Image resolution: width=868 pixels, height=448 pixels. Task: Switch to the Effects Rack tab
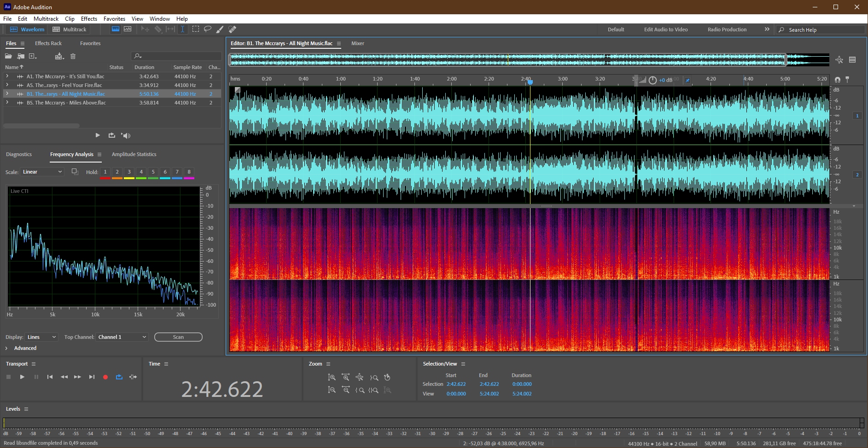(48, 43)
